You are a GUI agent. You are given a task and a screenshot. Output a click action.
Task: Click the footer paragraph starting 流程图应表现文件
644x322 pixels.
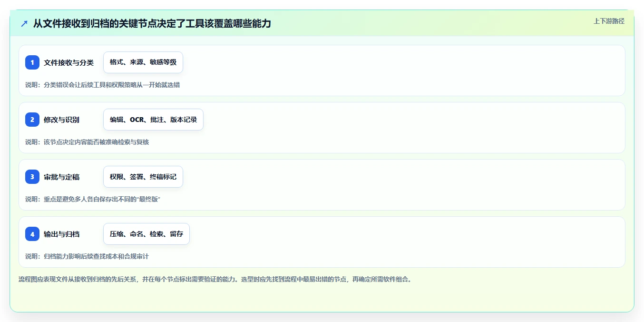pyautogui.click(x=215, y=279)
